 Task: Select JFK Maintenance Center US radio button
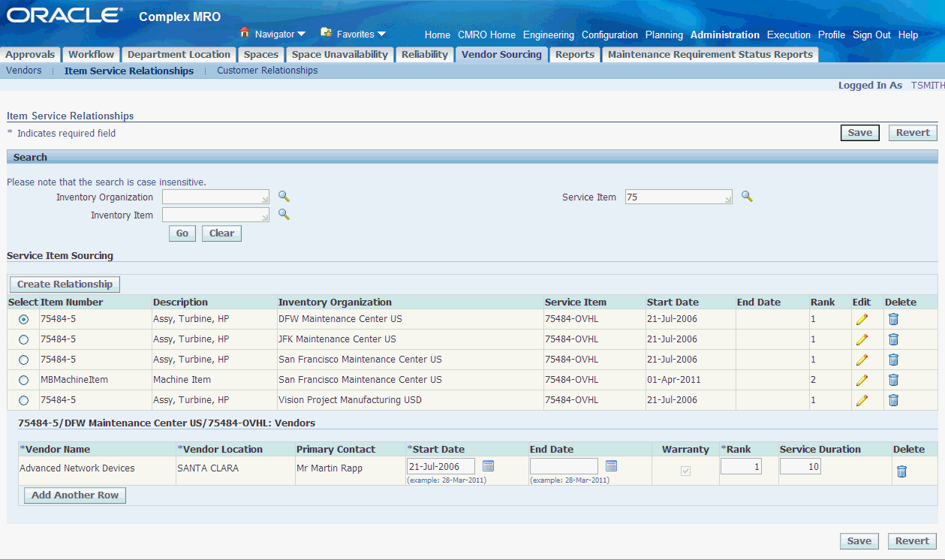[x=24, y=339]
